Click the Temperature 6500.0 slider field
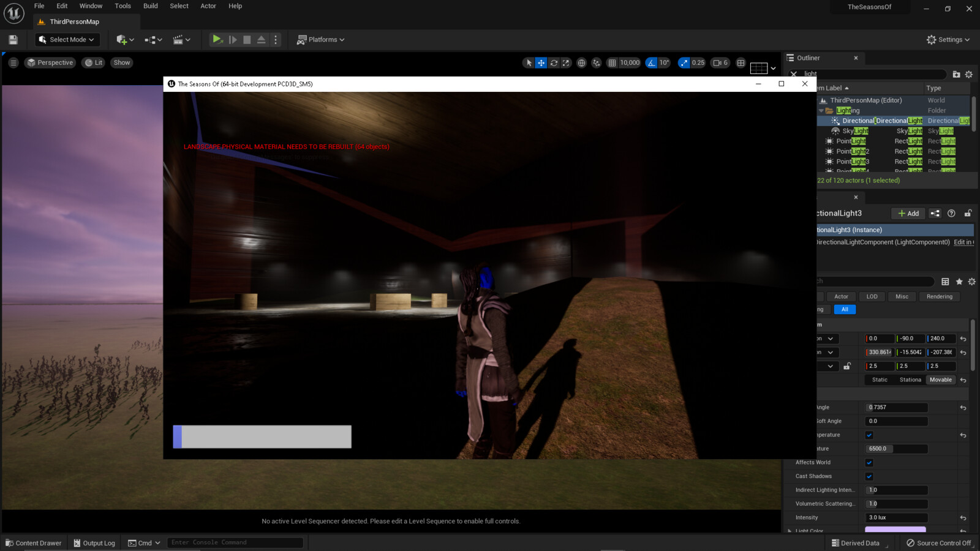Screen dimensions: 980x551 896,449
